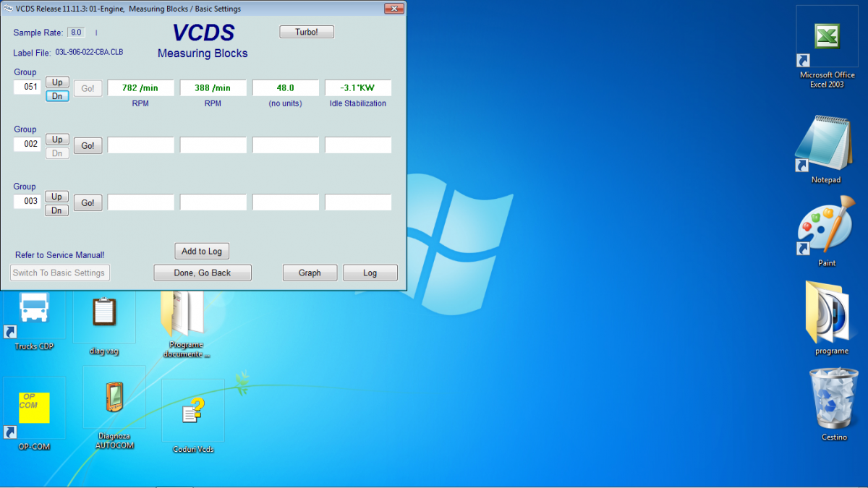
Task: Select the group 051 number field
Action: 28,87
